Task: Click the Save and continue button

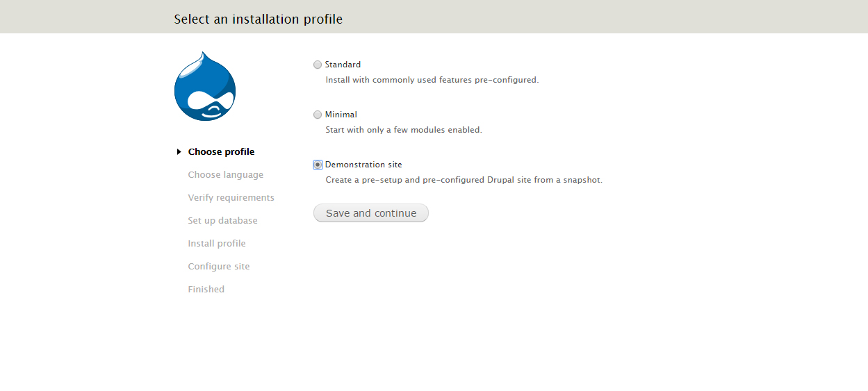Action: [371, 213]
